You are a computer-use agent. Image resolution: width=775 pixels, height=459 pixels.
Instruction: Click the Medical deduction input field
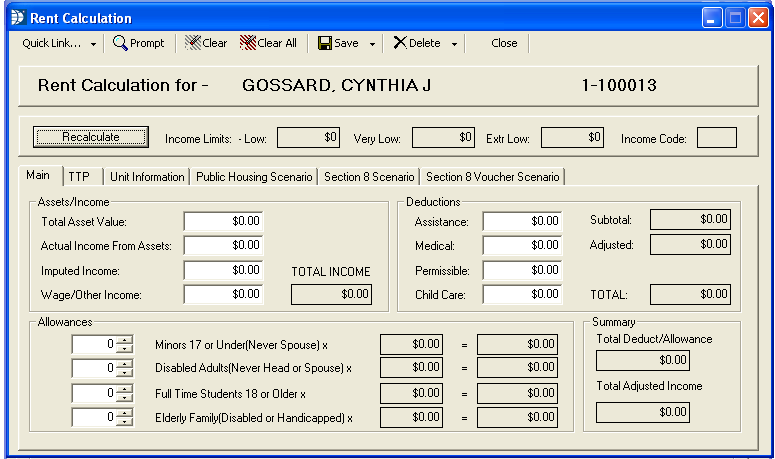pos(522,245)
